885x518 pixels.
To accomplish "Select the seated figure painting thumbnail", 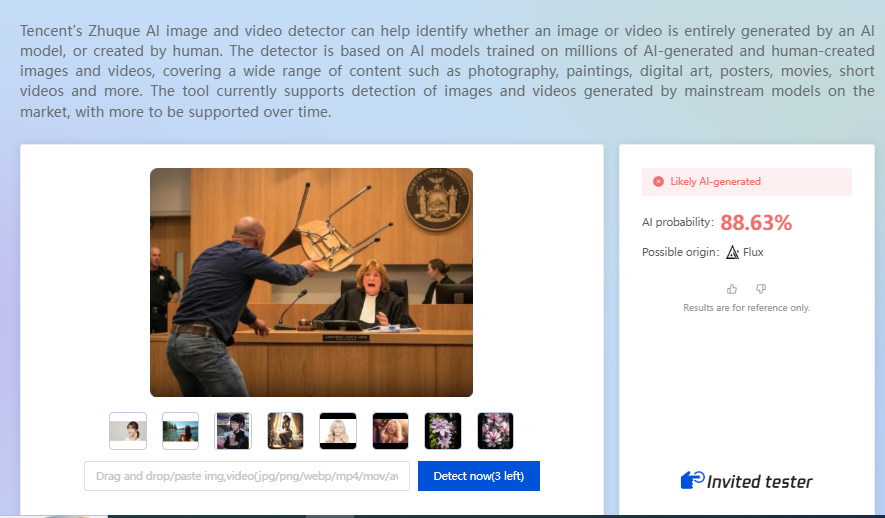I will (x=286, y=431).
